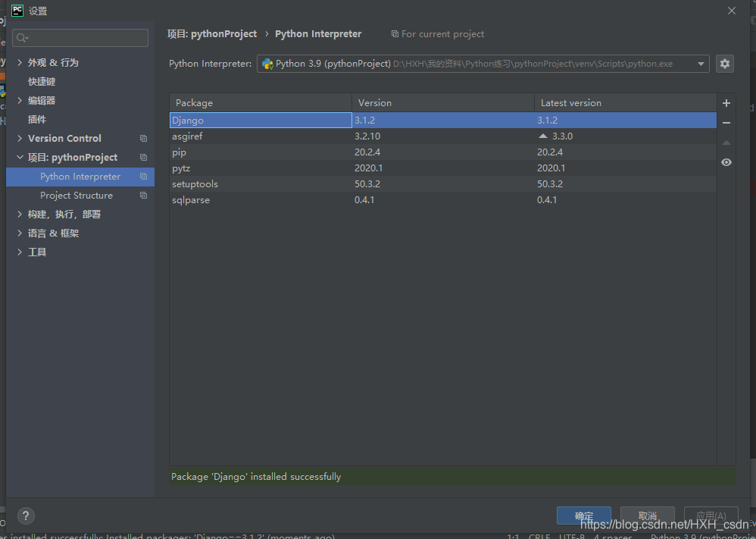Click the Python Interpreter breadcrumb title
Viewport: 756px width, 539px height.
pos(318,34)
